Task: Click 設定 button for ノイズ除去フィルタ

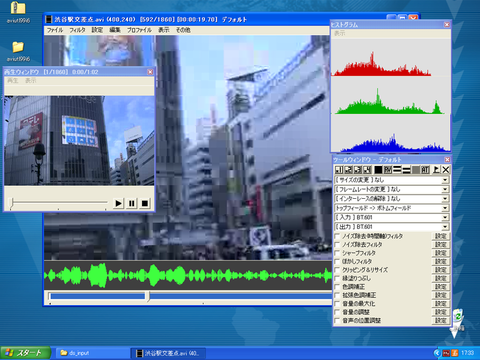Action: coord(441,245)
